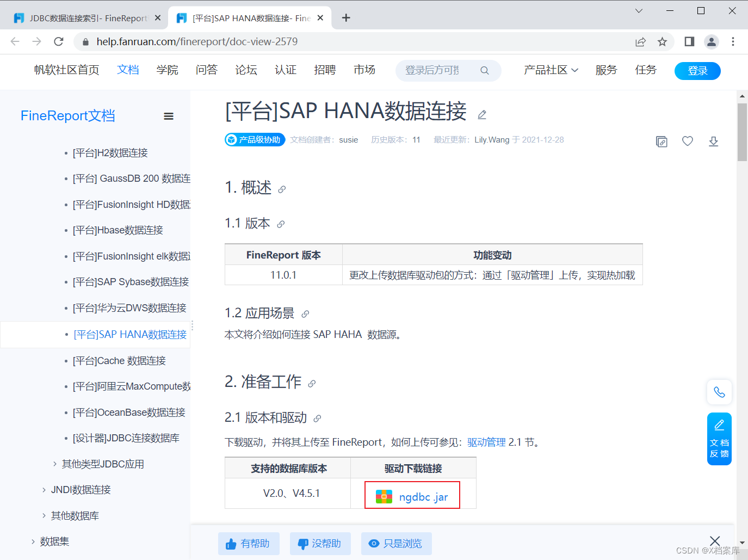748x560 pixels.
Task: Open 学院 nav item
Action: click(x=167, y=70)
